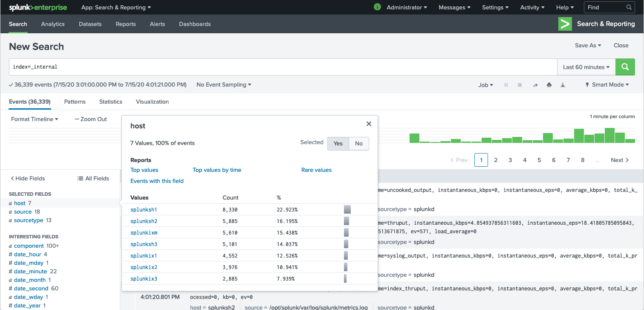
Task: Select the date_hour field
Action: (x=28, y=254)
